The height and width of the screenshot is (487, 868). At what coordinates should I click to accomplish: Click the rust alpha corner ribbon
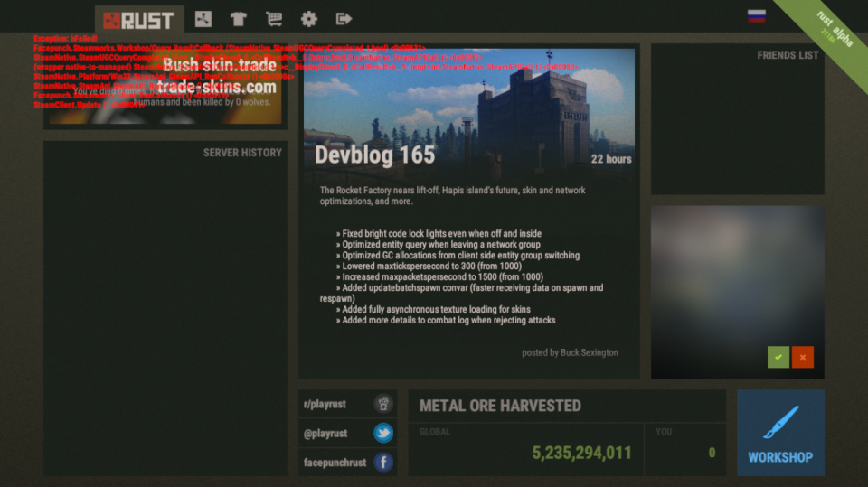coord(830,36)
